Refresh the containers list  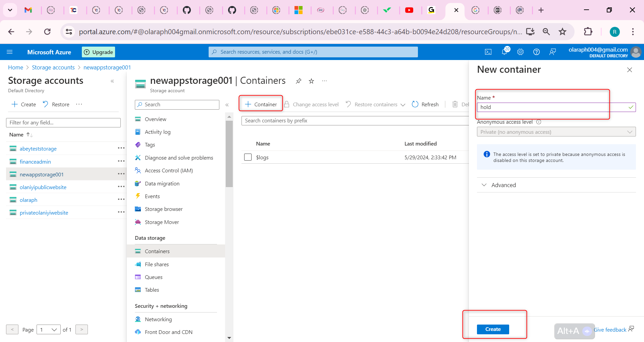tap(425, 104)
